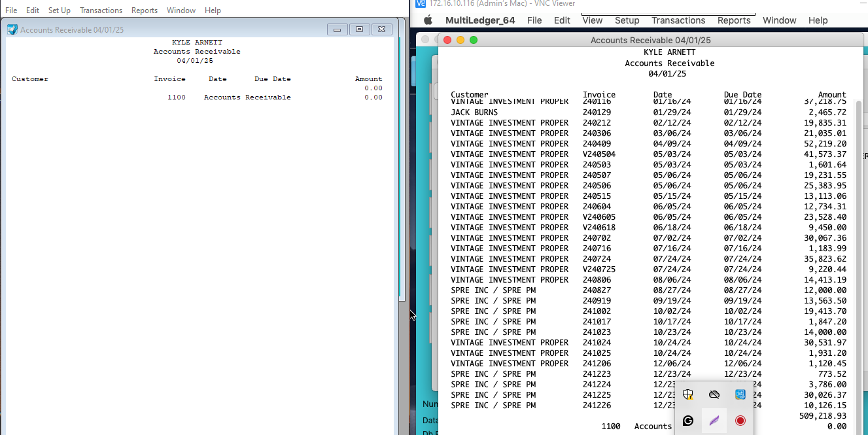
Task: Open the Windows Security shield tray icon
Action: point(688,394)
